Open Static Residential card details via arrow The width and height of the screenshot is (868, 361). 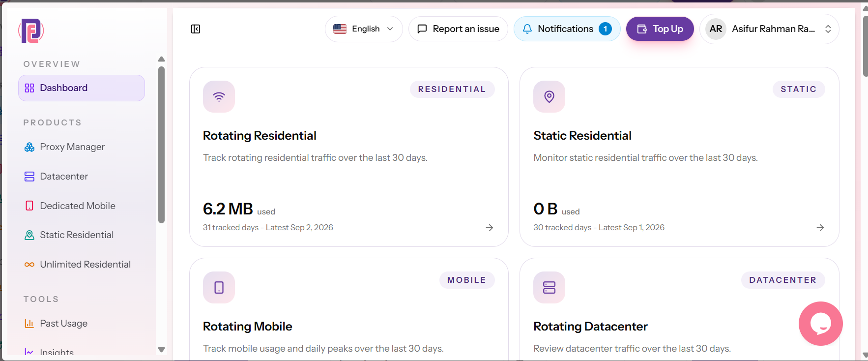[x=820, y=228]
